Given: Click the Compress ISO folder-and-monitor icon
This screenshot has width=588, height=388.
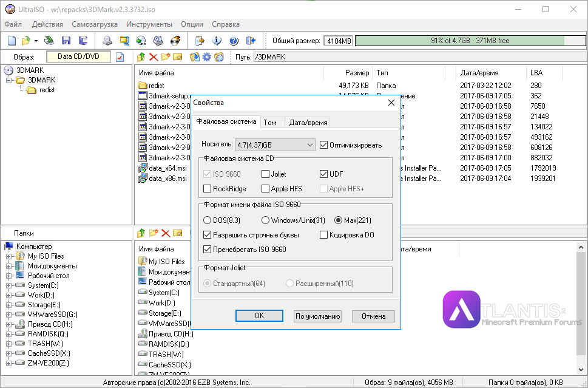Looking at the screenshot, I should 124,41.
